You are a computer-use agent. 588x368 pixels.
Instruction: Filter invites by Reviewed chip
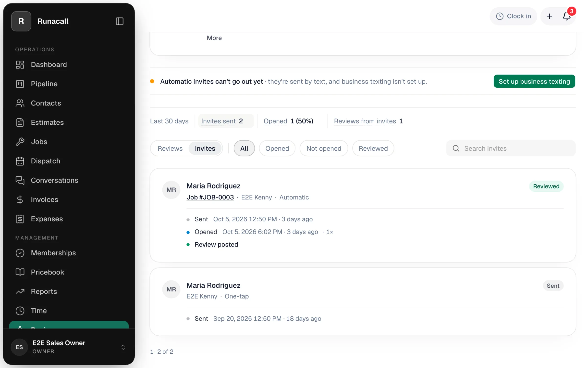click(373, 148)
